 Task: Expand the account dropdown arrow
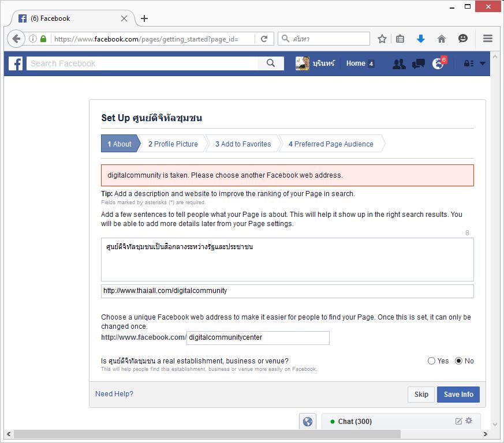click(x=483, y=63)
